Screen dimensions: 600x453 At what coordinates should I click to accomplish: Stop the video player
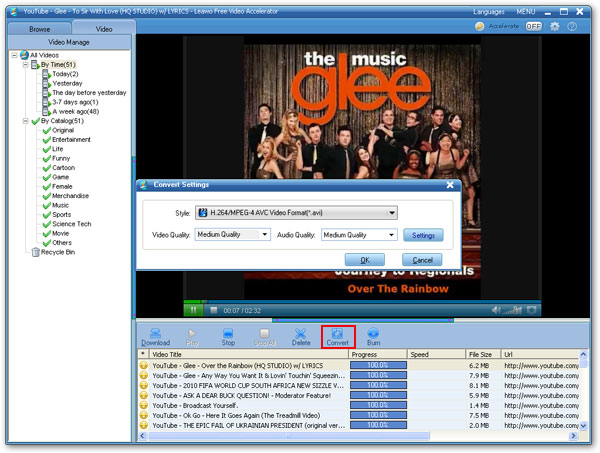[214, 310]
